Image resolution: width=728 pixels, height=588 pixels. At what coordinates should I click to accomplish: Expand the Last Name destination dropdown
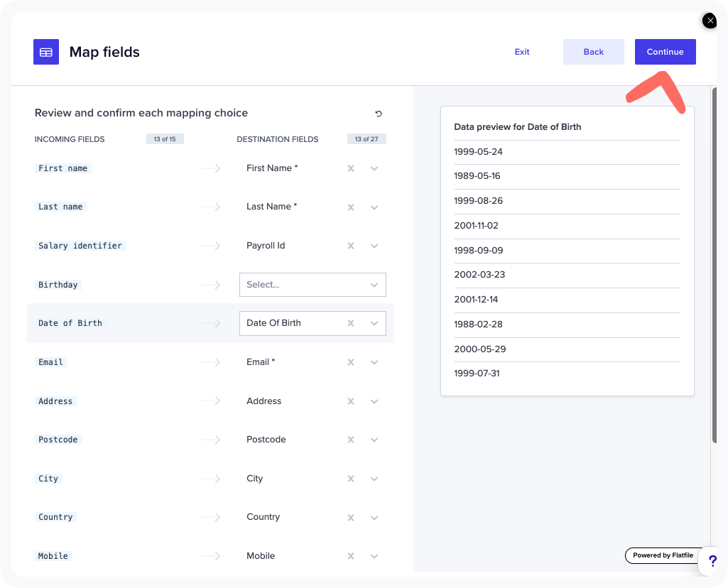pyautogui.click(x=374, y=207)
